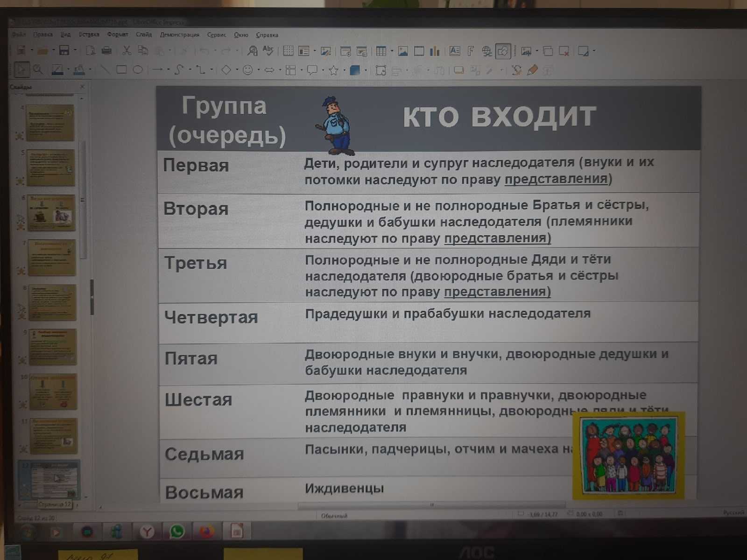Open the display views dropdown arrow
Screen dimensions: 747x560
pos(315,51)
